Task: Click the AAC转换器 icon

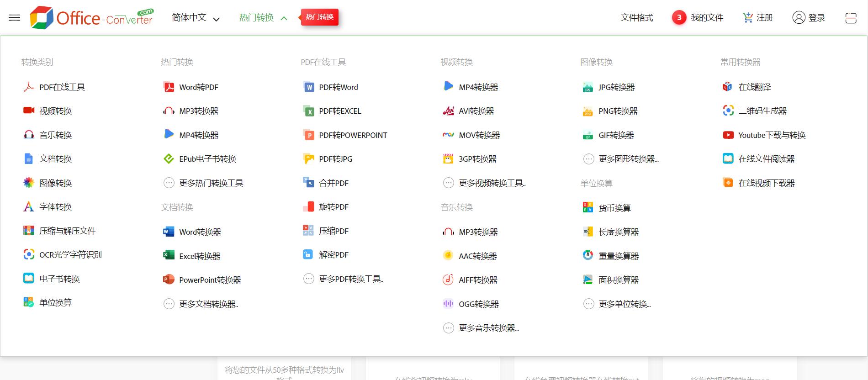Action: (x=448, y=255)
